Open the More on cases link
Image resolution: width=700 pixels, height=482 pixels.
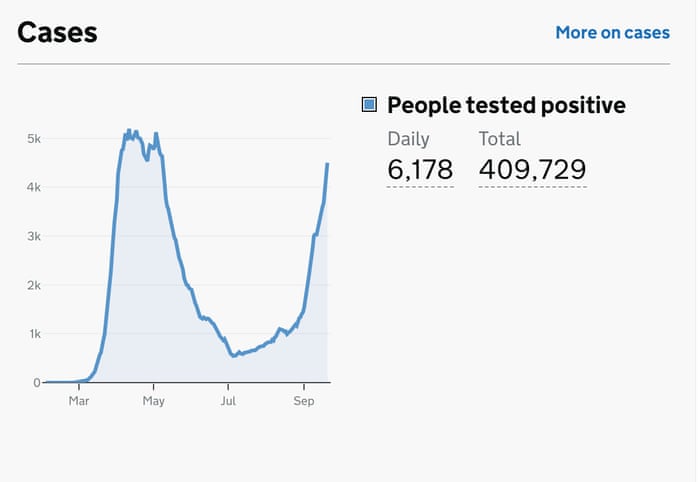click(x=612, y=33)
